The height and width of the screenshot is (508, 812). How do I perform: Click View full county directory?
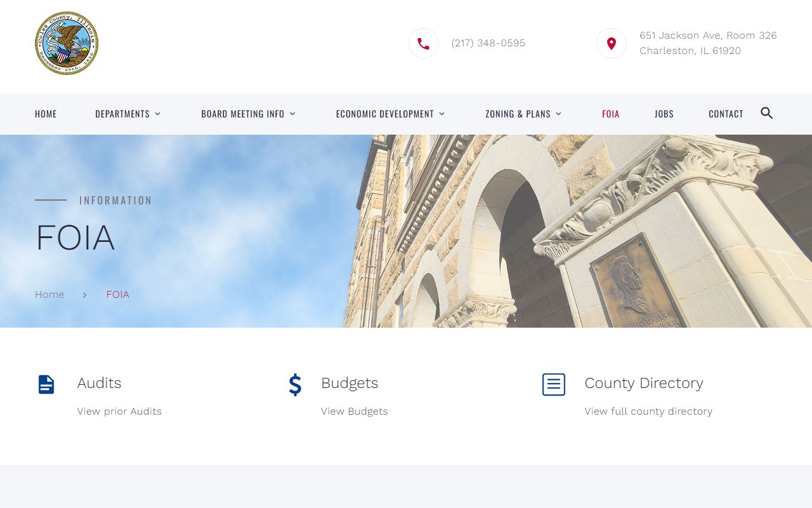[648, 411]
